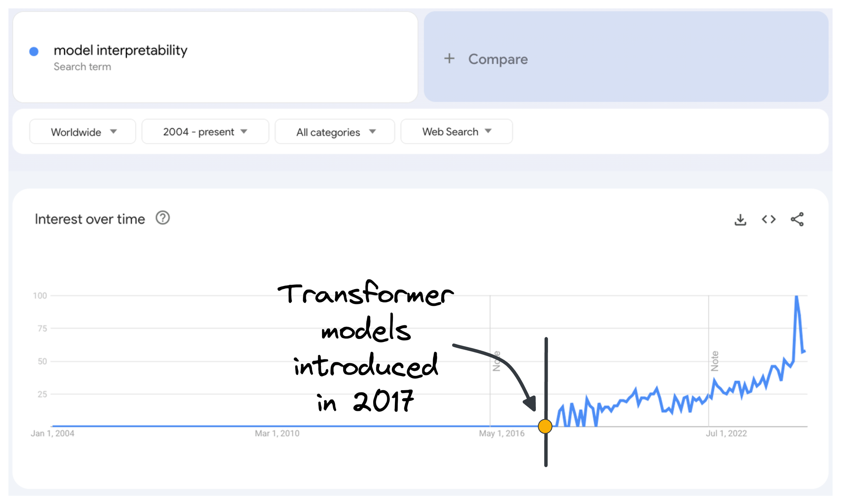The width and height of the screenshot is (841, 504).
Task: Open the Worldwide region dropdown
Action: [82, 132]
